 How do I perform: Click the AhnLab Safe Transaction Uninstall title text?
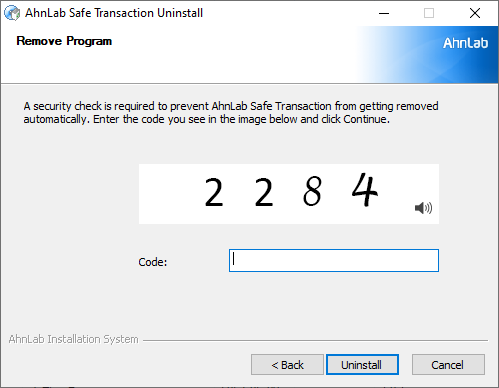pyautogui.click(x=114, y=13)
